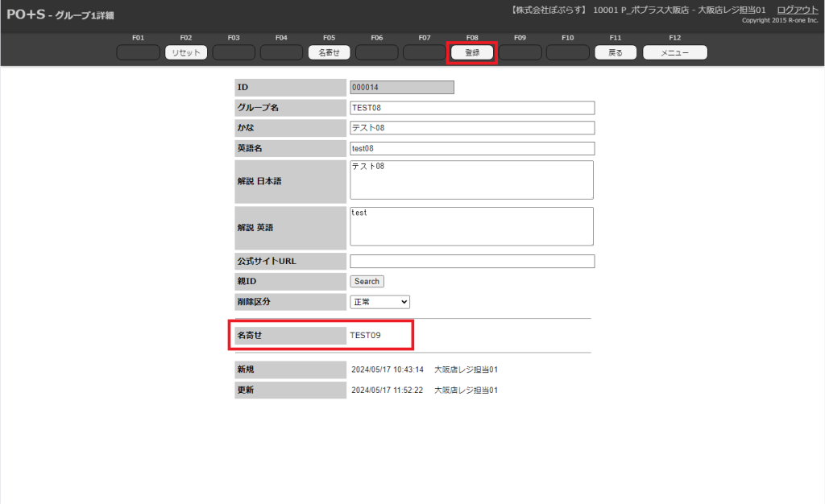Image resolution: width=825 pixels, height=504 pixels.
Task: Open the 削除区分 dropdown
Action: tap(379, 302)
